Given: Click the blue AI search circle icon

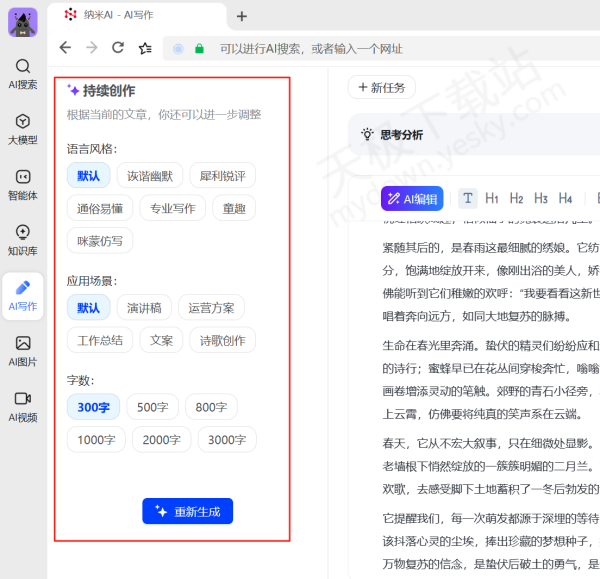Looking at the screenshot, I should (178, 49).
